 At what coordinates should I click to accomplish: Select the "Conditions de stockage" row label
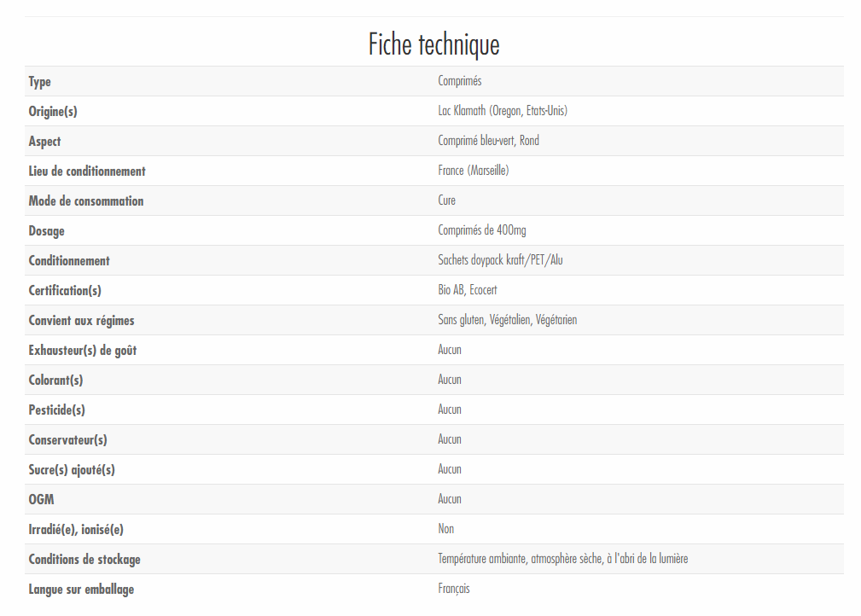pos(84,559)
